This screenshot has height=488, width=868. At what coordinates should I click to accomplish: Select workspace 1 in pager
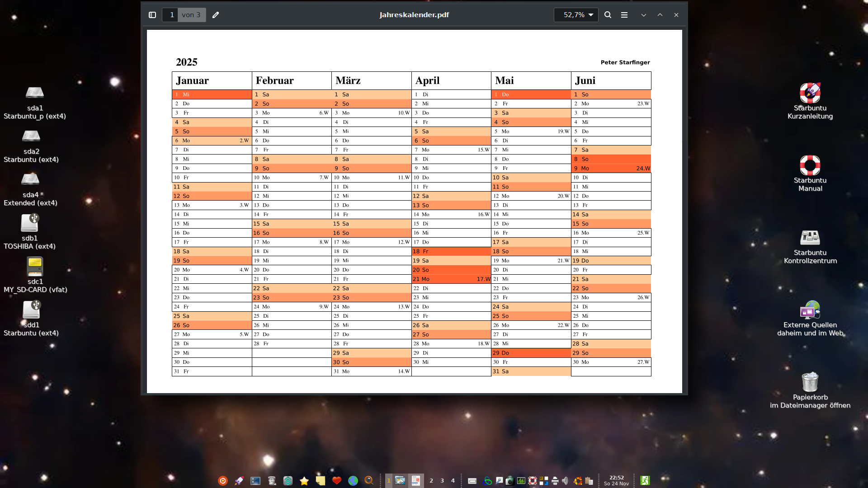coord(388,481)
